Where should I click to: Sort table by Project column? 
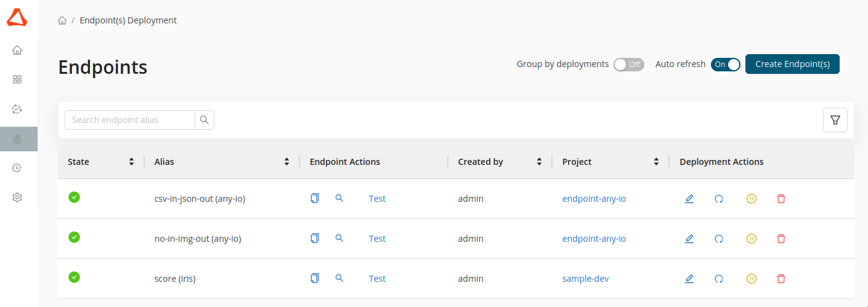tap(656, 162)
